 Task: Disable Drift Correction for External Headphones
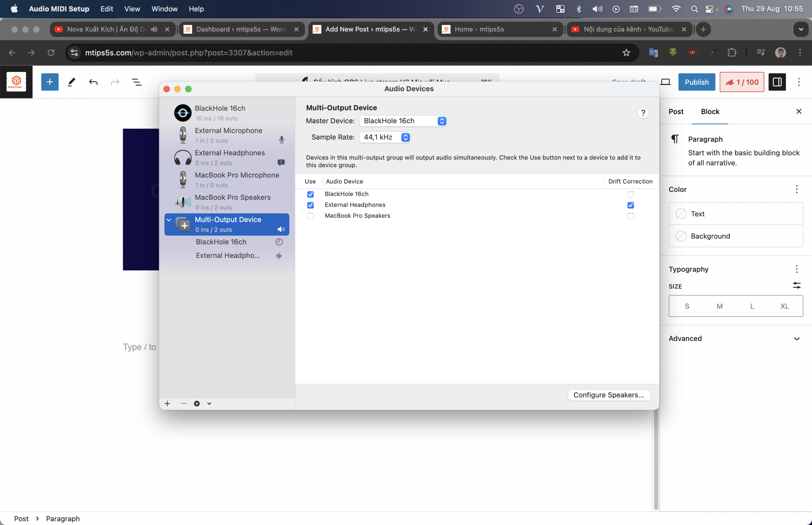630,205
